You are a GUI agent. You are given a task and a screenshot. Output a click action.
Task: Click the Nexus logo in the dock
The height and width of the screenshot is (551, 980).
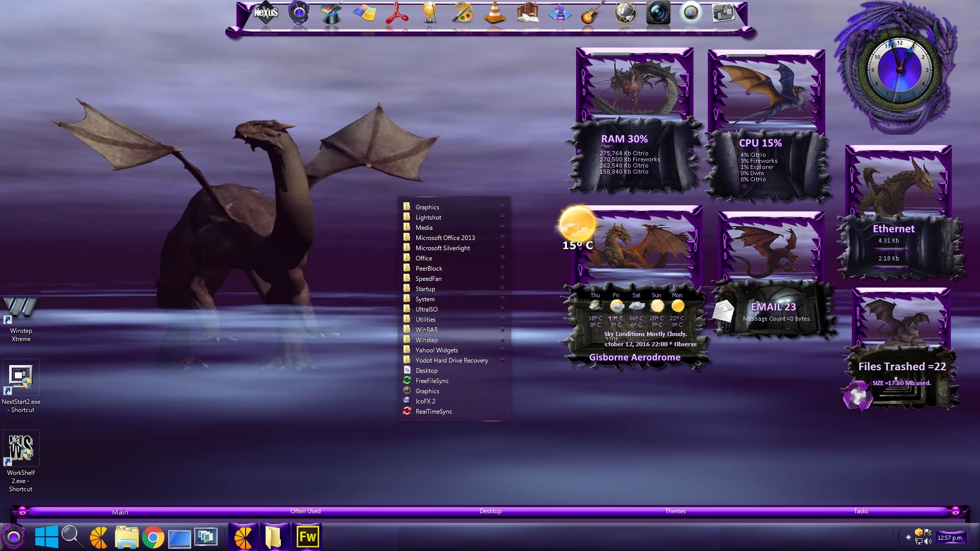[266, 13]
